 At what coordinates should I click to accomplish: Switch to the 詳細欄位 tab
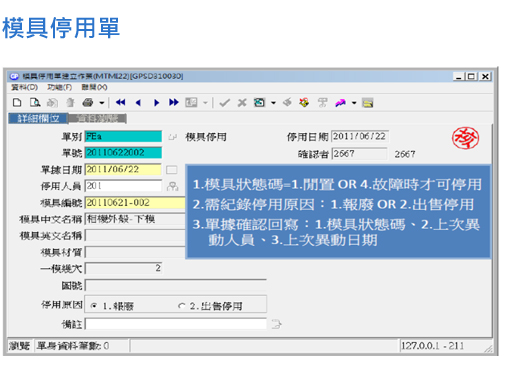click(x=38, y=118)
